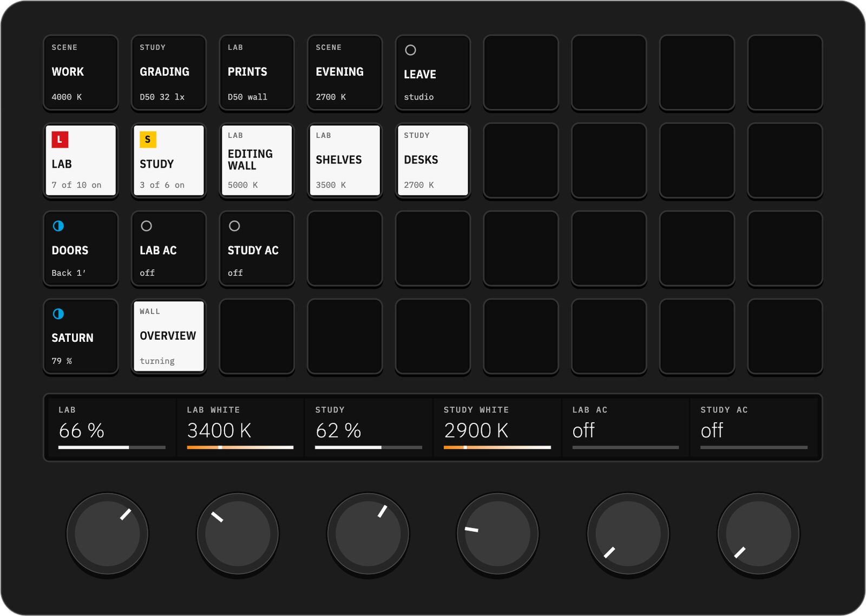This screenshot has width=866, height=616.
Task: Activate the Evening 2700 K scene
Action: (x=345, y=72)
